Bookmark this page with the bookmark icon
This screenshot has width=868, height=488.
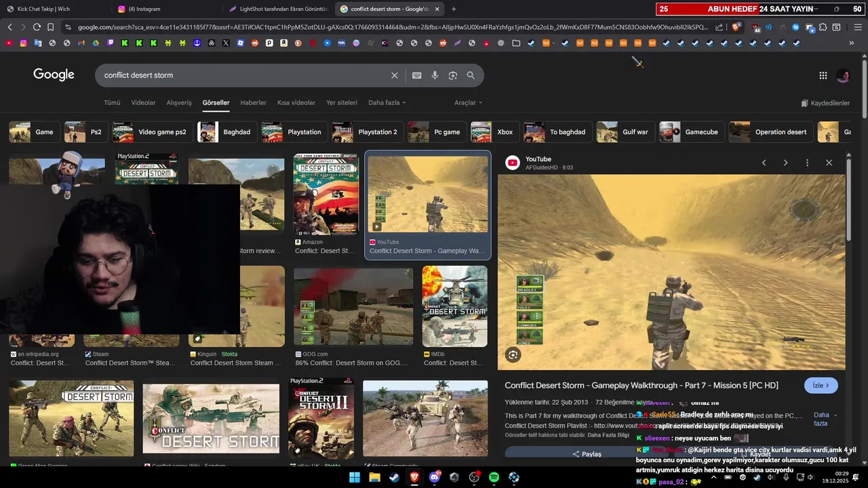[x=50, y=27]
